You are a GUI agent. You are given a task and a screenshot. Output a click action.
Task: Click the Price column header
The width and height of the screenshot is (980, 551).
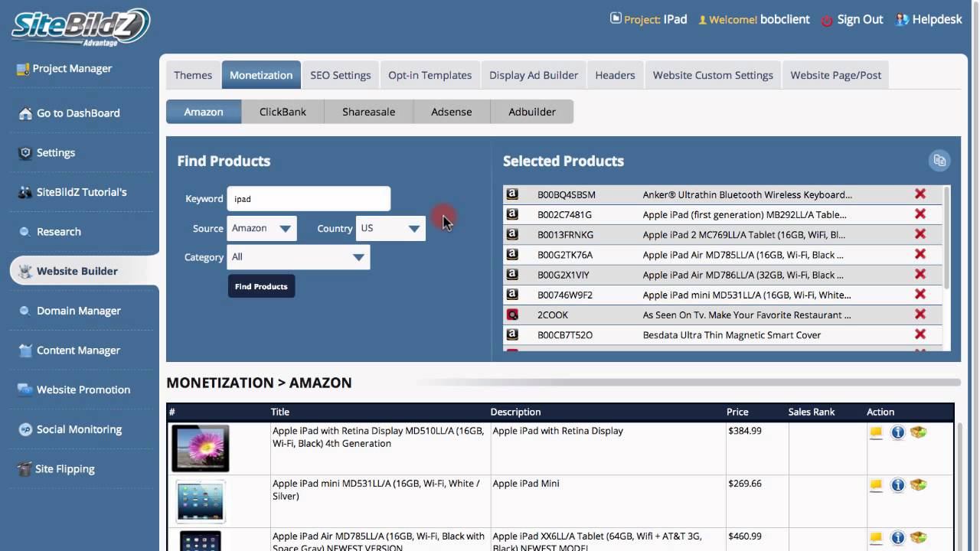point(738,412)
